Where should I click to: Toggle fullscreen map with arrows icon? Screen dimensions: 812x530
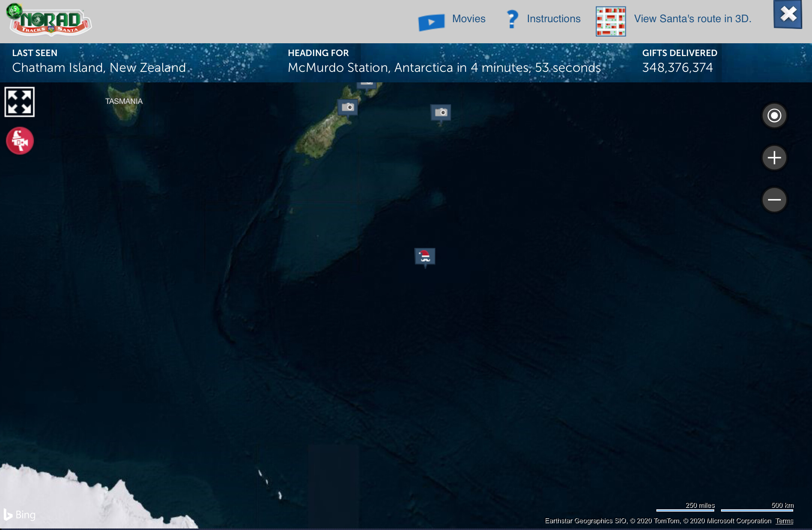pyautogui.click(x=20, y=102)
